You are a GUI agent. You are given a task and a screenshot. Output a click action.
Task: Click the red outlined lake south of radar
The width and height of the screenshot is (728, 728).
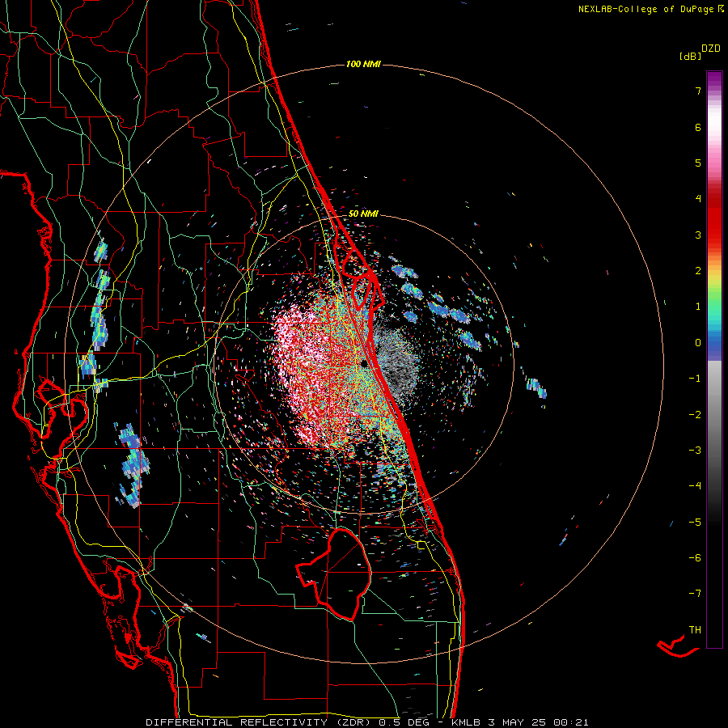click(x=334, y=574)
